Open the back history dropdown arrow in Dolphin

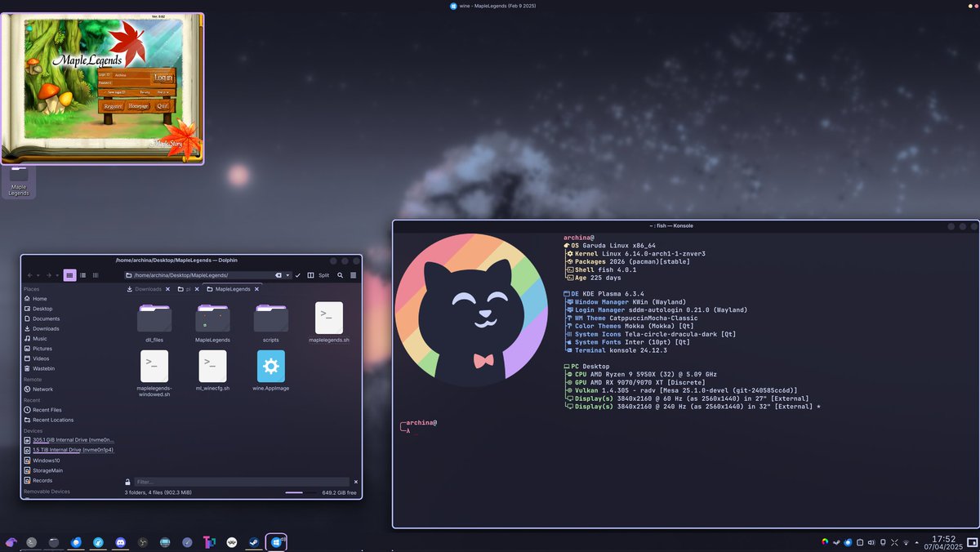(x=38, y=275)
